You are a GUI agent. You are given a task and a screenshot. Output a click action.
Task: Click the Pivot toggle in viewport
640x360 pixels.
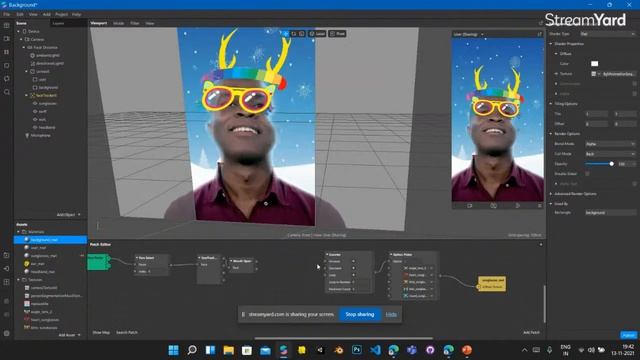338,34
